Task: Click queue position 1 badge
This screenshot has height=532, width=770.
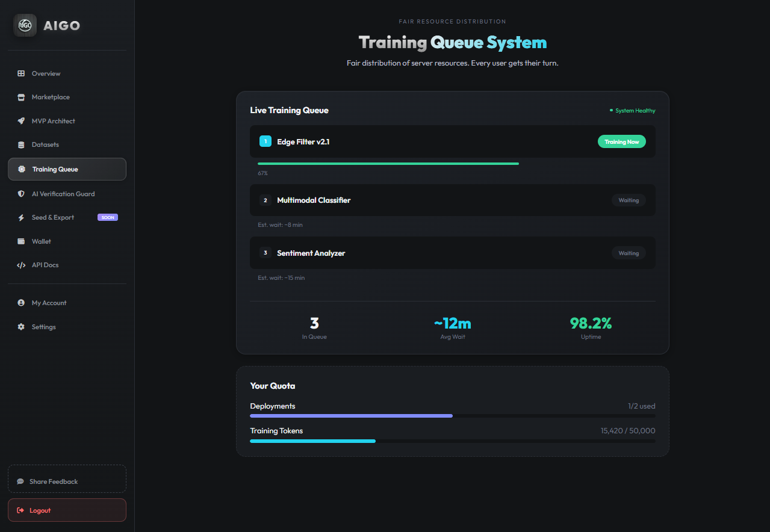Action: (265, 141)
